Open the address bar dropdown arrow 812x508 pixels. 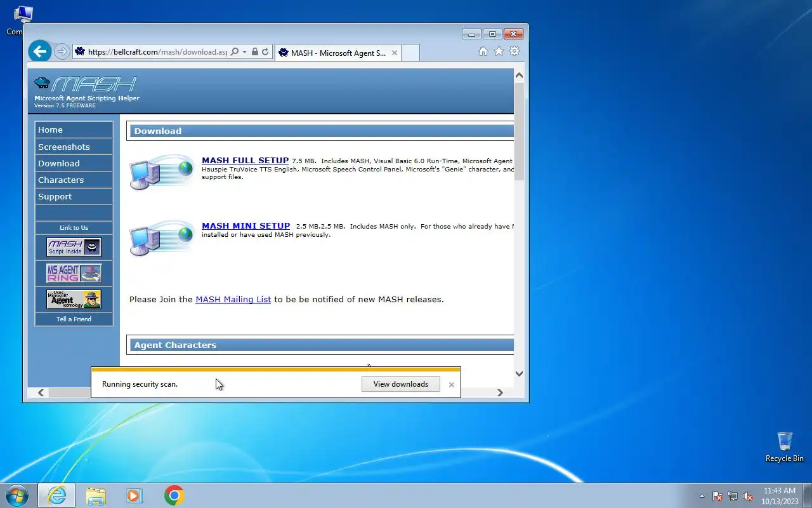pos(244,52)
